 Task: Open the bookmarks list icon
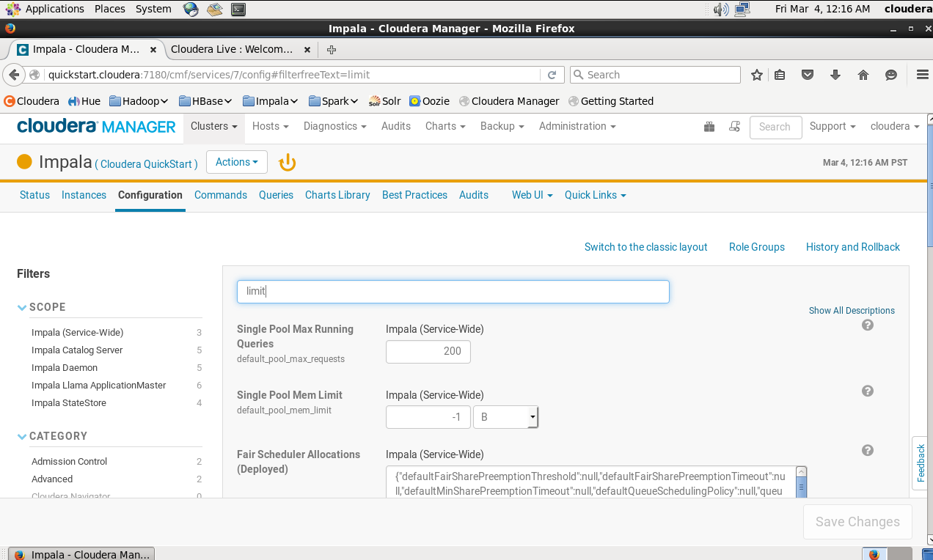pos(780,75)
